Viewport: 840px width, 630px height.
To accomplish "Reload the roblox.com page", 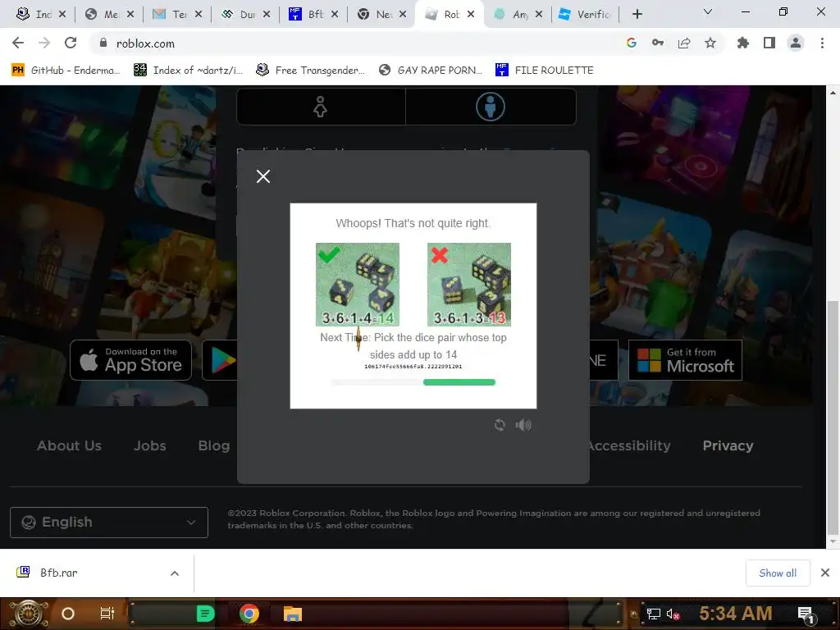I will point(71,43).
